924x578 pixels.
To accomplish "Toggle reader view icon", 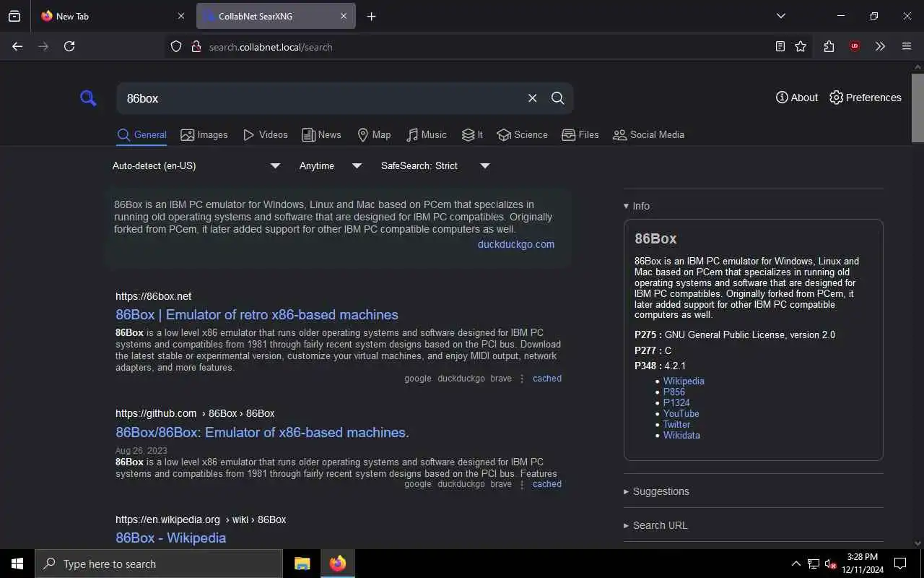I will click(x=780, y=46).
